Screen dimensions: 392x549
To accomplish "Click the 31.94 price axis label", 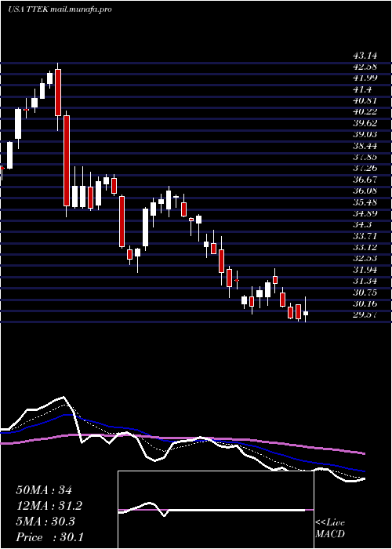I will tap(364, 270).
